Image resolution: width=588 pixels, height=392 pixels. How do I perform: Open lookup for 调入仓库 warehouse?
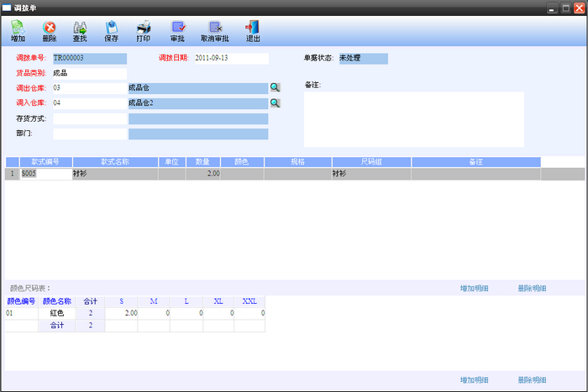tap(275, 103)
